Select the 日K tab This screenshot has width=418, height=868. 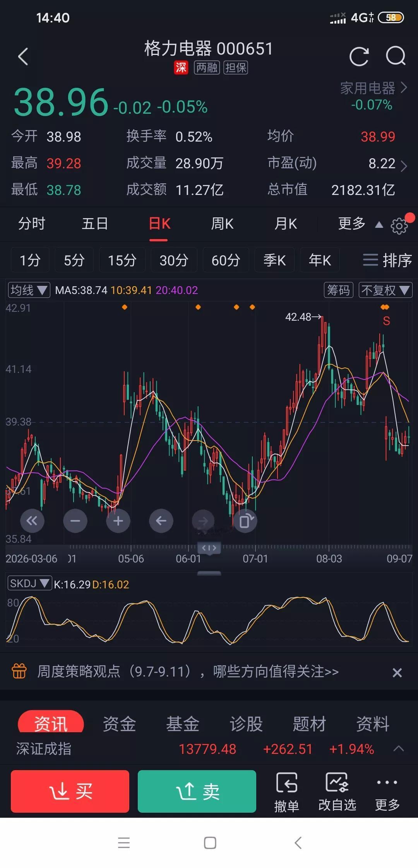[159, 224]
